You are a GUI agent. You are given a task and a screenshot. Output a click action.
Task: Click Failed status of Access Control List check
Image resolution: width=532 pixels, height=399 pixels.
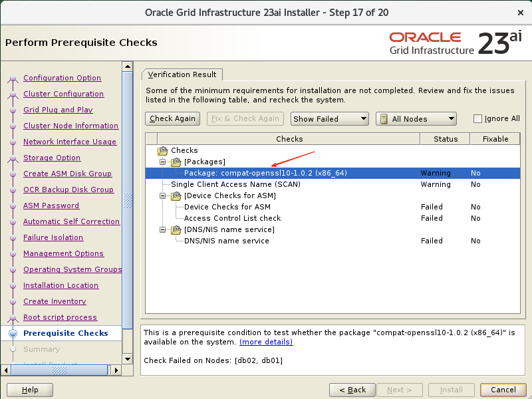click(432, 218)
